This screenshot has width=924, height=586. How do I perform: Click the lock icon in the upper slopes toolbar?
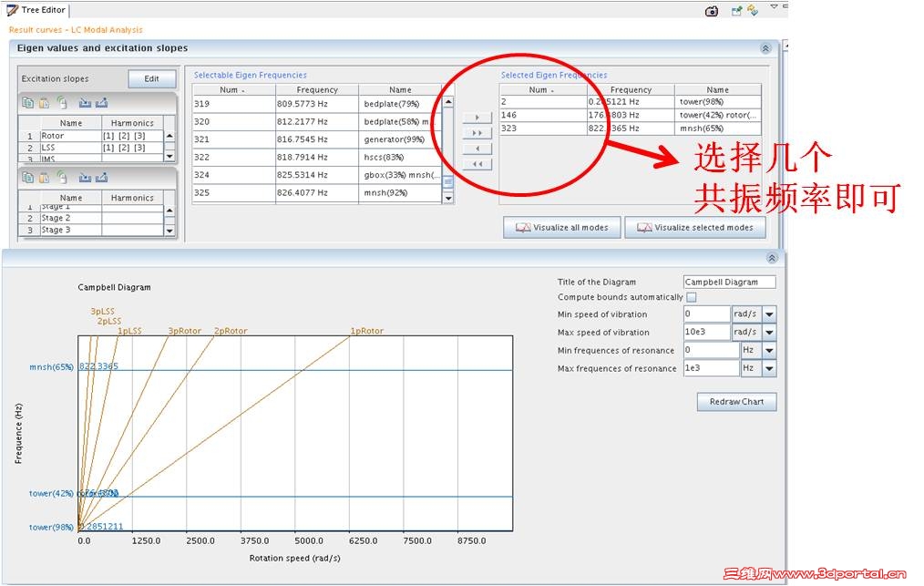tap(62, 103)
